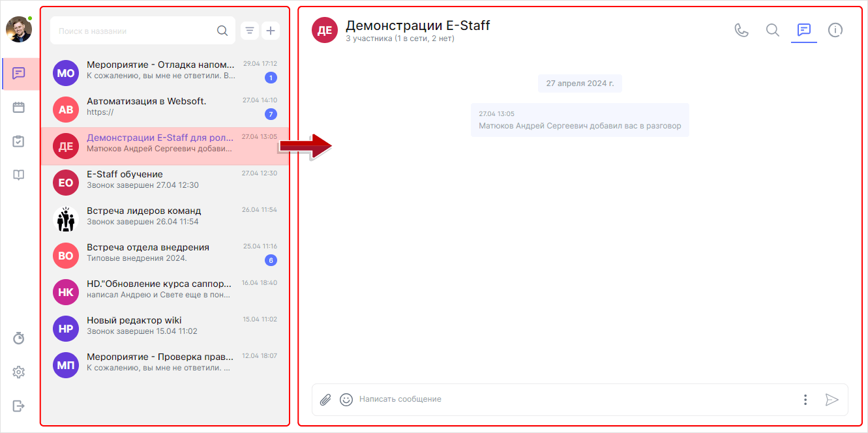Attach a file with the paperclip icon
The height and width of the screenshot is (433, 868).
click(325, 400)
